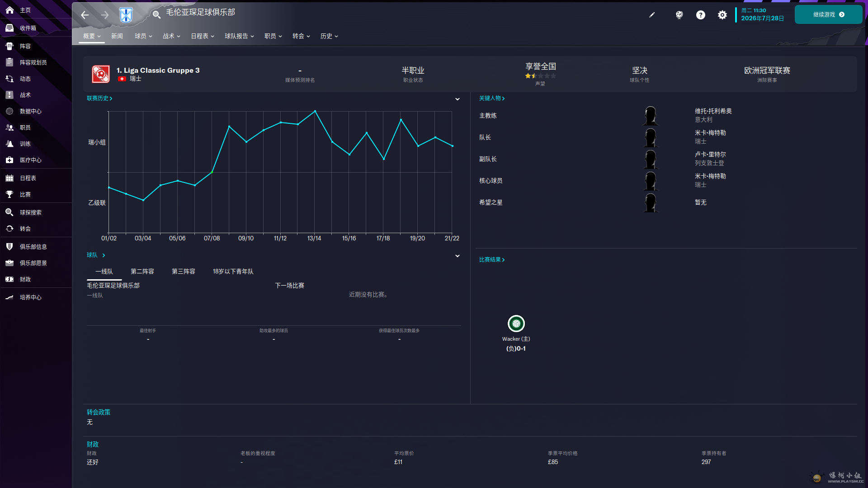Image resolution: width=868 pixels, height=488 pixels.
Task: Click the 数据中心 data hub icon
Action: [x=9, y=111]
